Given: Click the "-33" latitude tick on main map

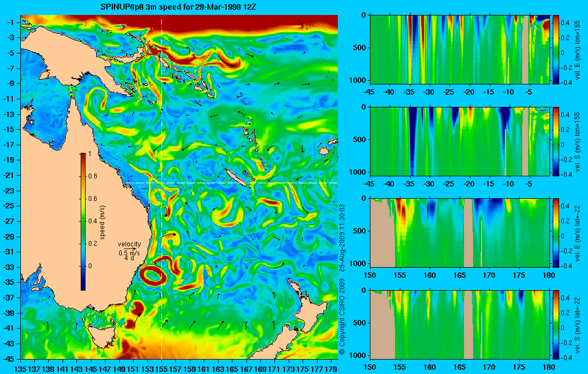Looking at the screenshot, I should pos(9,267).
